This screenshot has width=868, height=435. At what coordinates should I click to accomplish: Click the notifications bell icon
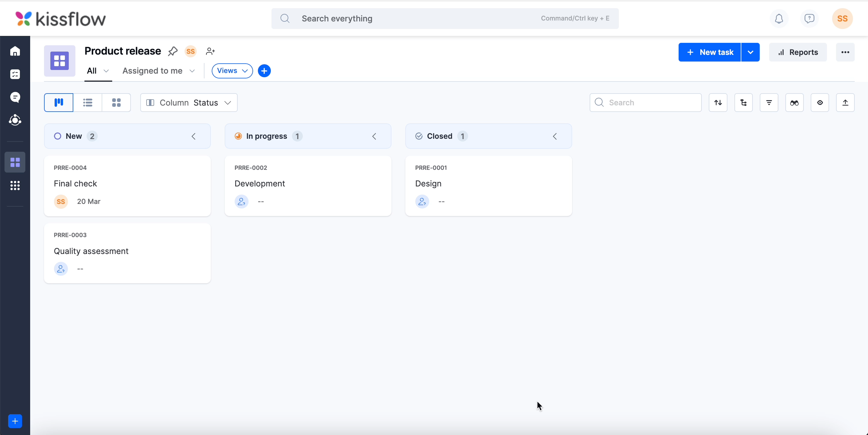pos(779,18)
